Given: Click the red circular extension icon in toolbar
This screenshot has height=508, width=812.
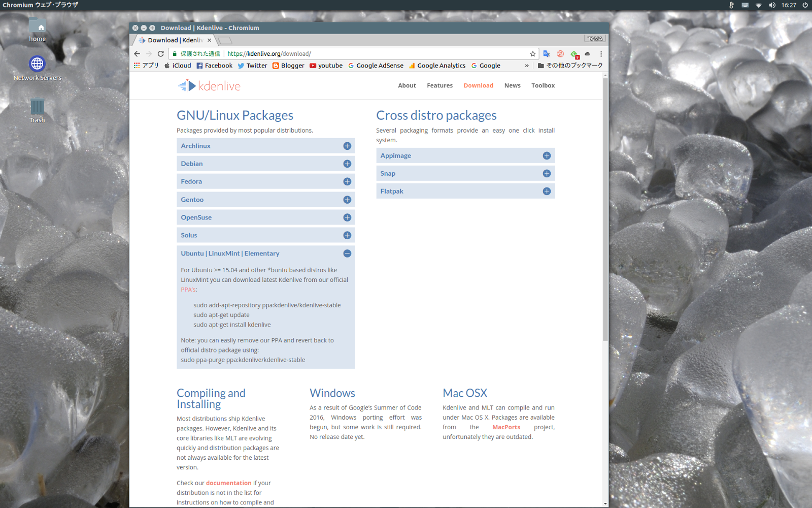Looking at the screenshot, I should [560, 54].
